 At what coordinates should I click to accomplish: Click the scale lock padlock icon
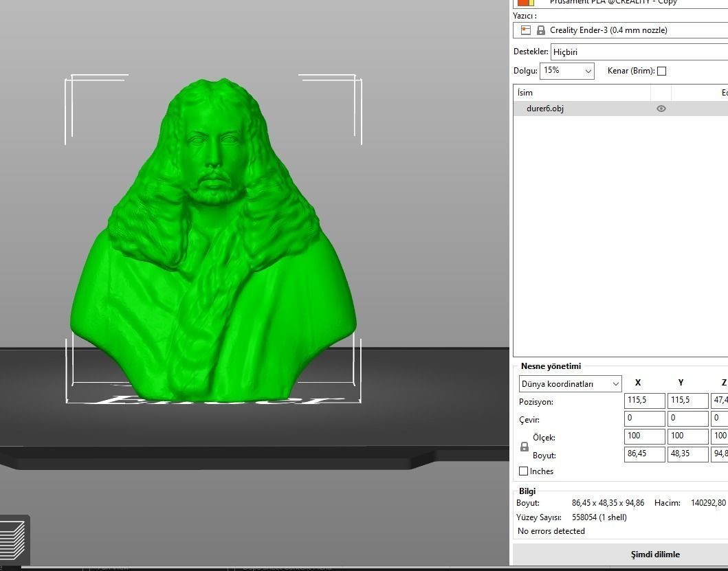(x=525, y=447)
